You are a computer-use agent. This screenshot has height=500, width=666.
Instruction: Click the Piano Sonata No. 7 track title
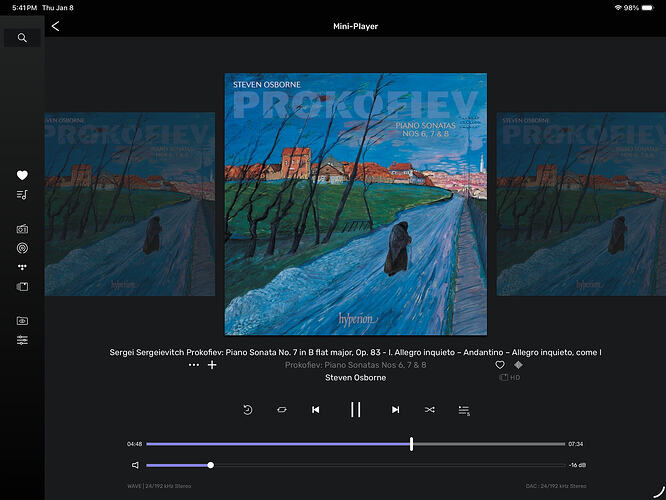coord(356,352)
